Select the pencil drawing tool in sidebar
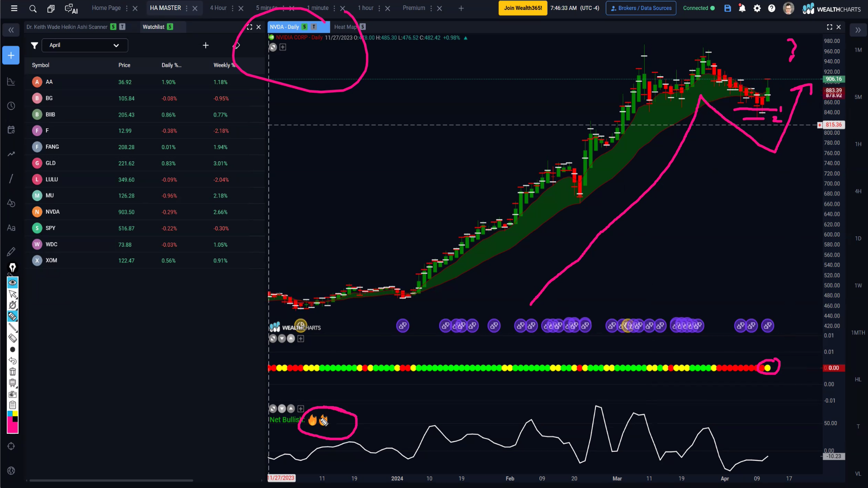868x488 pixels. (11, 251)
